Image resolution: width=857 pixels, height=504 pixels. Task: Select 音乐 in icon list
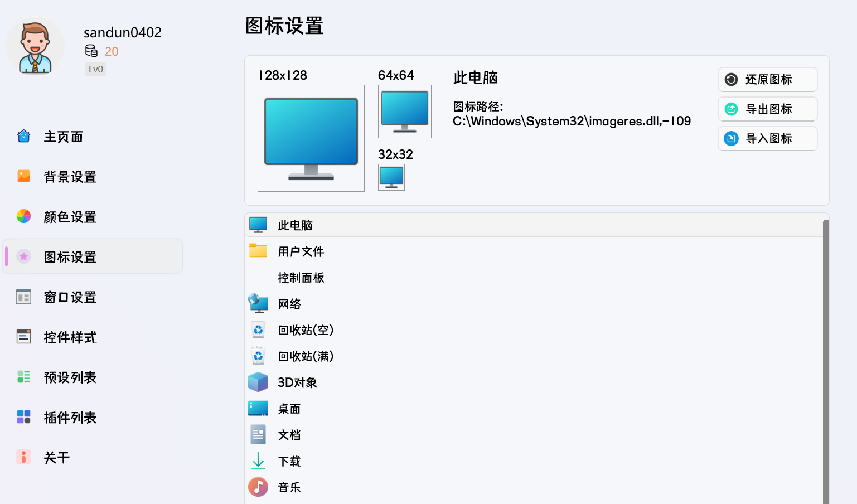(x=534, y=487)
